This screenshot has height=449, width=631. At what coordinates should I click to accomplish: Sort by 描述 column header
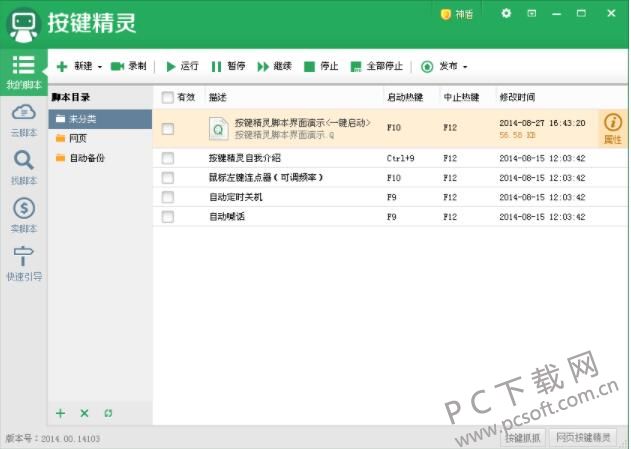(x=218, y=97)
